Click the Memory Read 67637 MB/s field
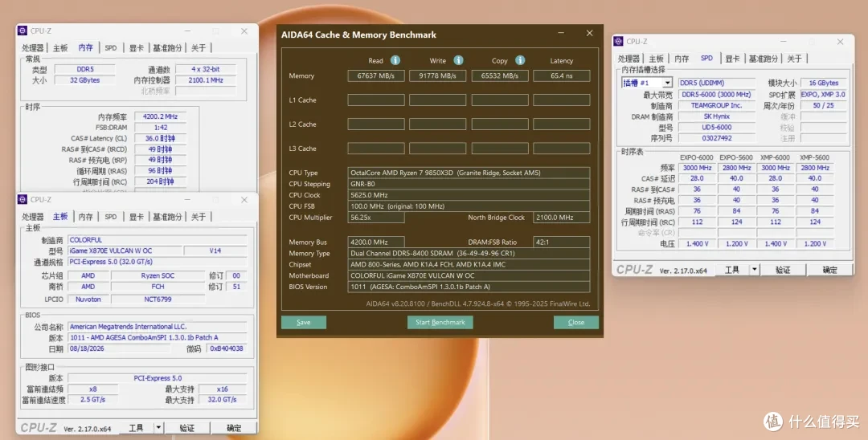This screenshot has width=868, height=440. coord(376,75)
